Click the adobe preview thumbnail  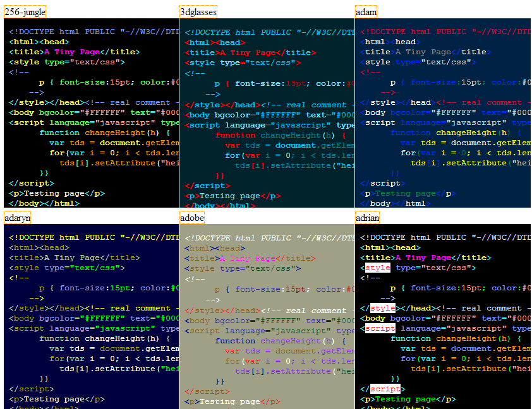(x=265, y=316)
